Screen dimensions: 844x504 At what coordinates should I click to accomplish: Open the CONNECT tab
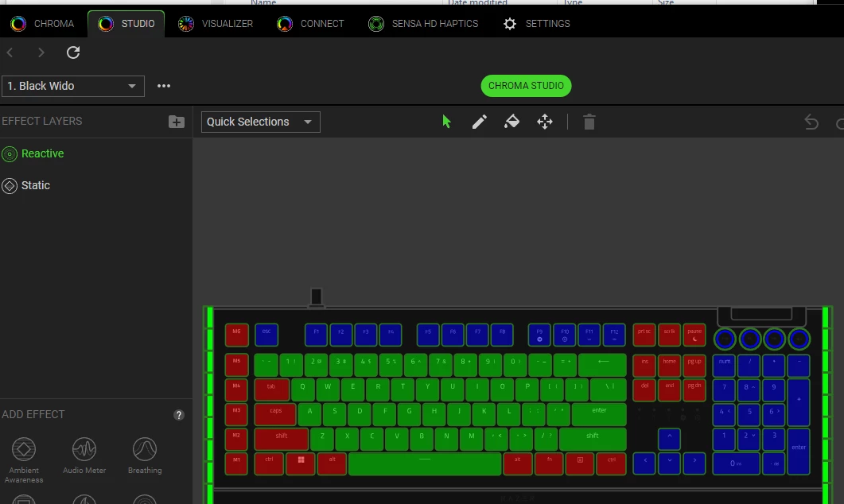(x=310, y=24)
